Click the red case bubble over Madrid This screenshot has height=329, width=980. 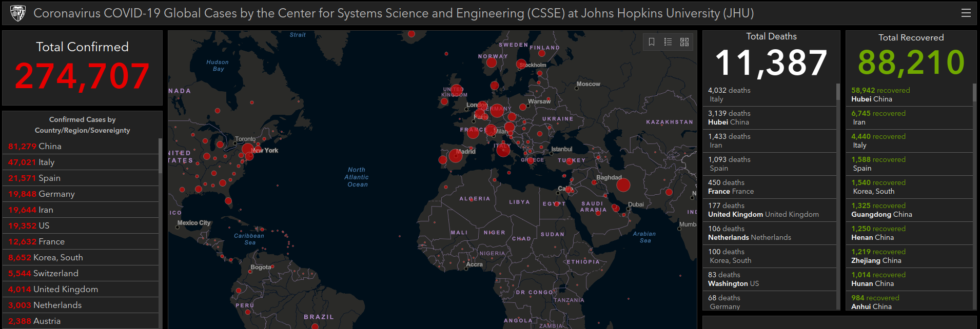click(x=455, y=155)
